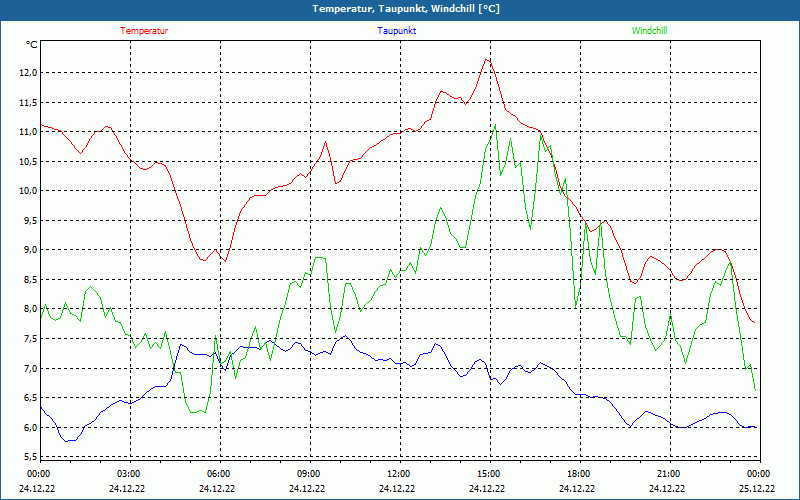Click the '18:00' time label
Viewport: 800px width, 500px height.
click(x=580, y=474)
